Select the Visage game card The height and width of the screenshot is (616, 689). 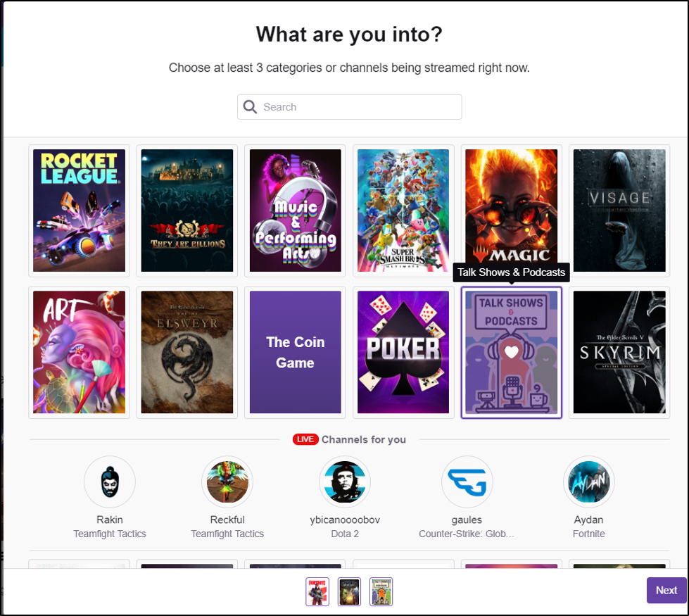tap(619, 210)
